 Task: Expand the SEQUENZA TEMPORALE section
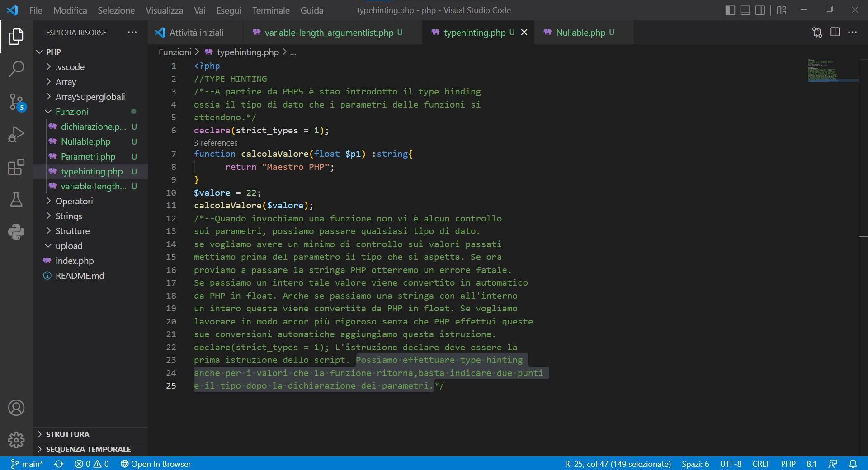coord(90,449)
